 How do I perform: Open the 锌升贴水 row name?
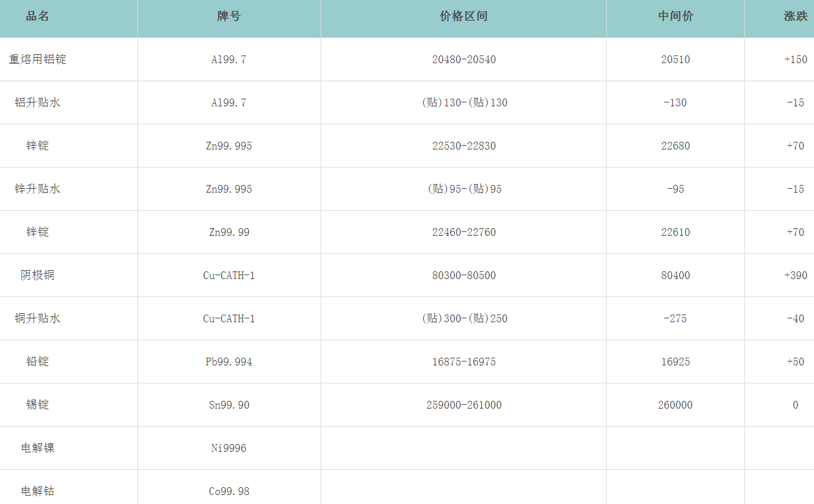(37, 189)
